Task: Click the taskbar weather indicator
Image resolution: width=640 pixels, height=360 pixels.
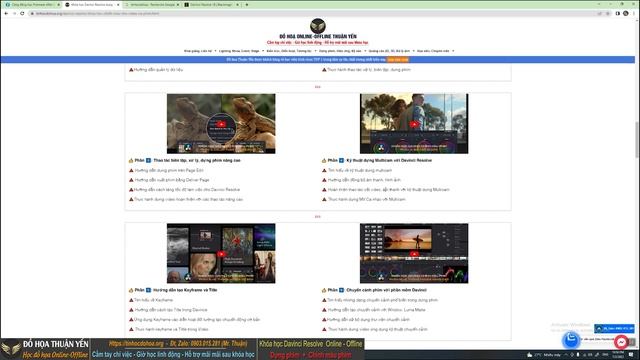Action: [544, 355]
